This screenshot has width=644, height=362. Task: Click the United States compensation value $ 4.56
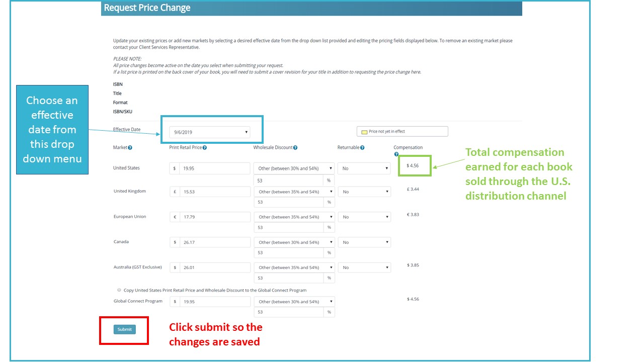point(413,165)
